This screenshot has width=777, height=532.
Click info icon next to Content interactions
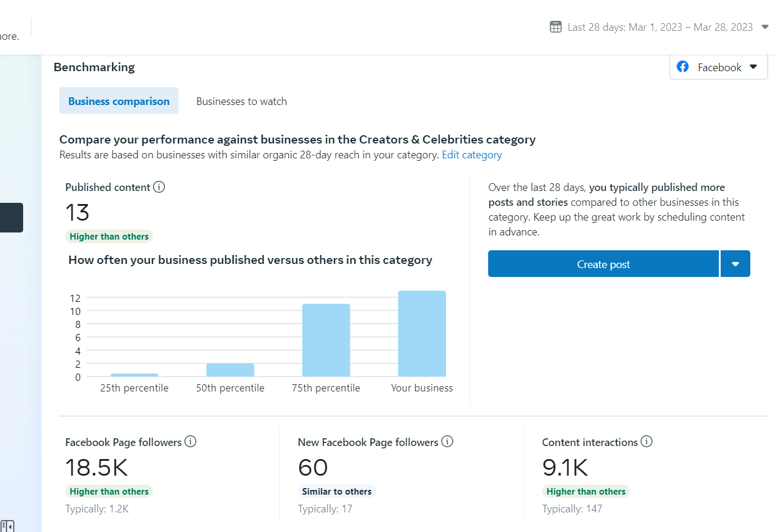(647, 442)
